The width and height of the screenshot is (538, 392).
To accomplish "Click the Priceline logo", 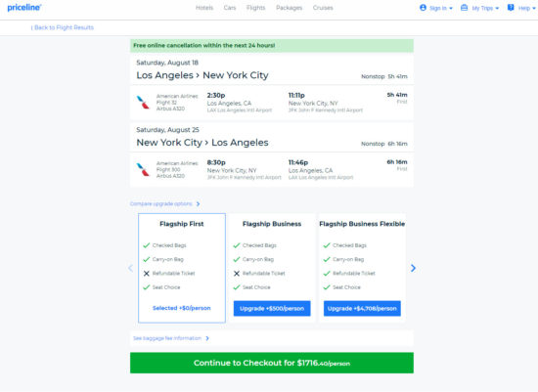I will coord(24,8).
